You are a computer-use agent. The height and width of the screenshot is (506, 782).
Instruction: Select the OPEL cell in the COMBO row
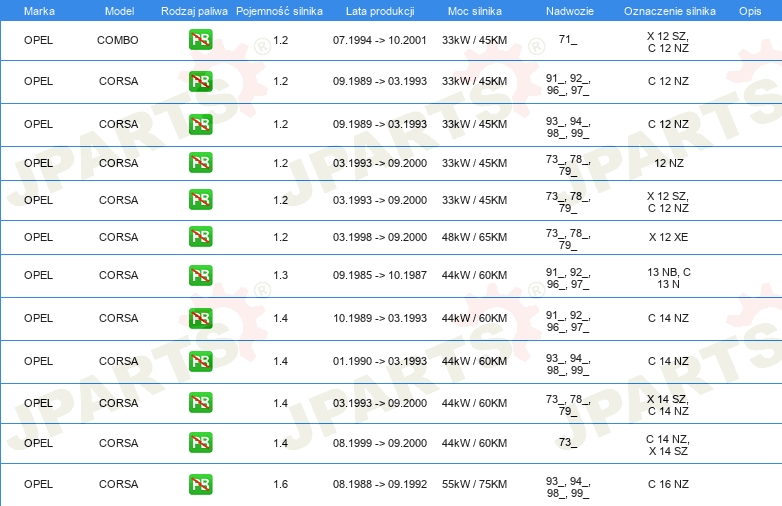[38, 40]
